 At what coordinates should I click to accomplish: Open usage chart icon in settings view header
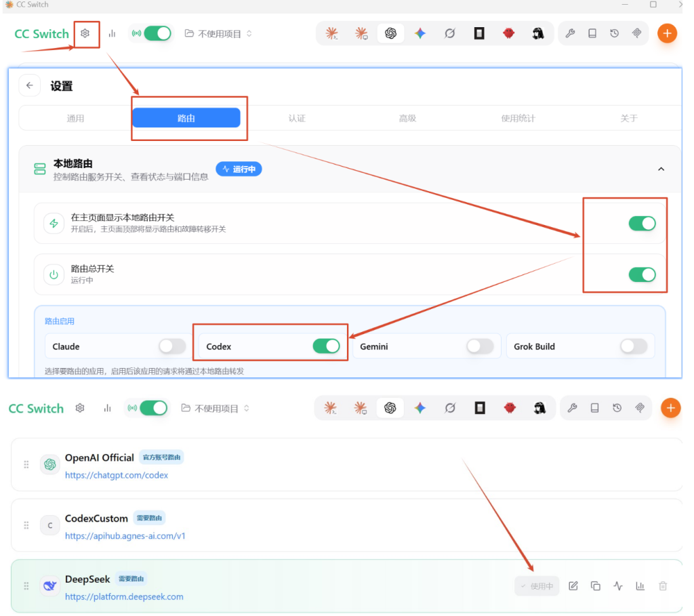pyautogui.click(x=112, y=34)
